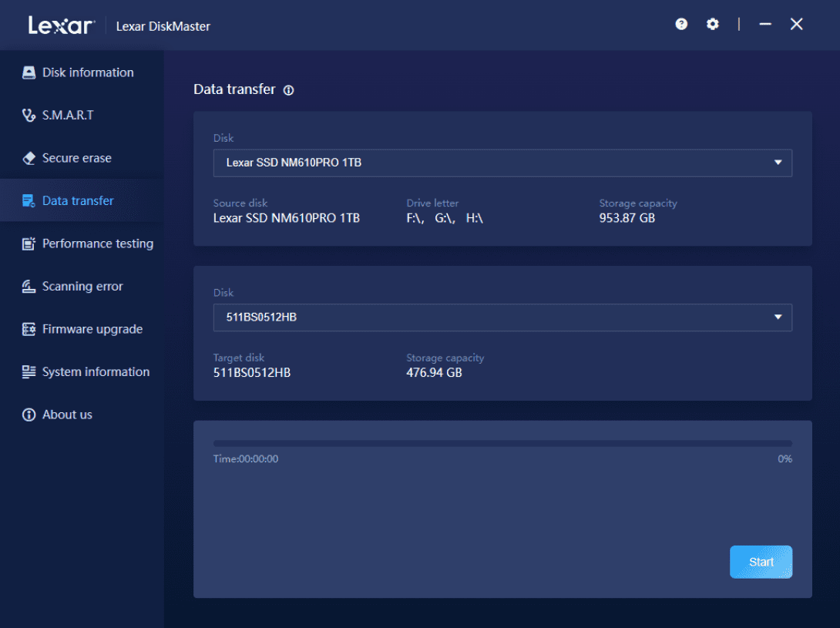The height and width of the screenshot is (628, 840).
Task: Switch to Performance testing section
Action: (98, 243)
